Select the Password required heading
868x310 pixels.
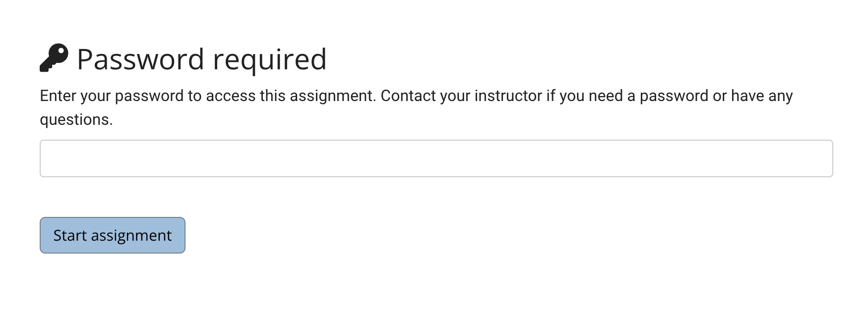click(201, 59)
